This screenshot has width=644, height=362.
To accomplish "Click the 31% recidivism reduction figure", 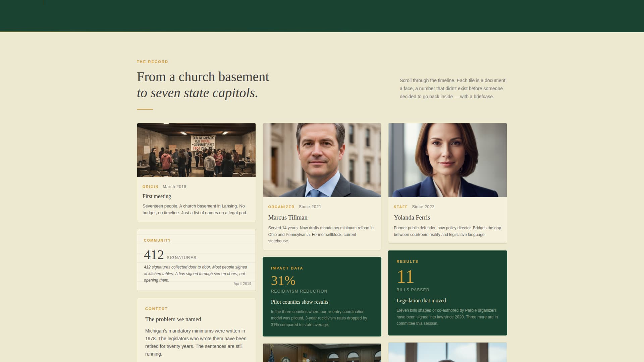I will click(283, 280).
